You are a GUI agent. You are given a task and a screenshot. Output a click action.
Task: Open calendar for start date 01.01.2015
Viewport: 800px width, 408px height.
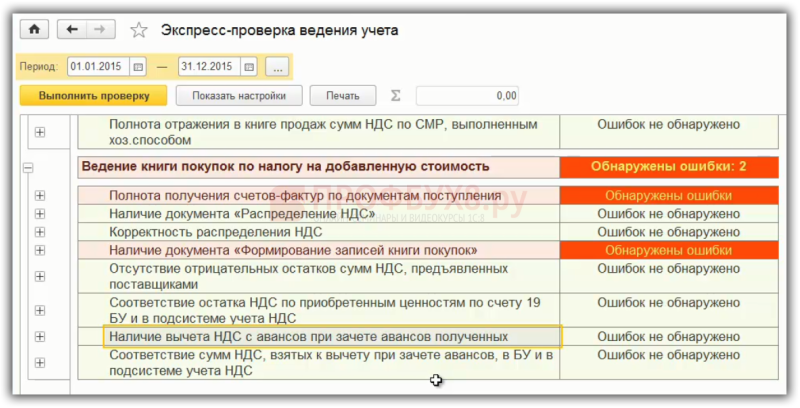(138, 67)
